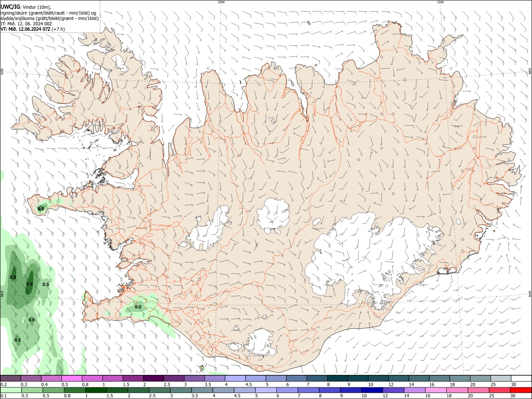
Task: Click the 0.5 value right of the 0.9 values
Action: coord(46,284)
